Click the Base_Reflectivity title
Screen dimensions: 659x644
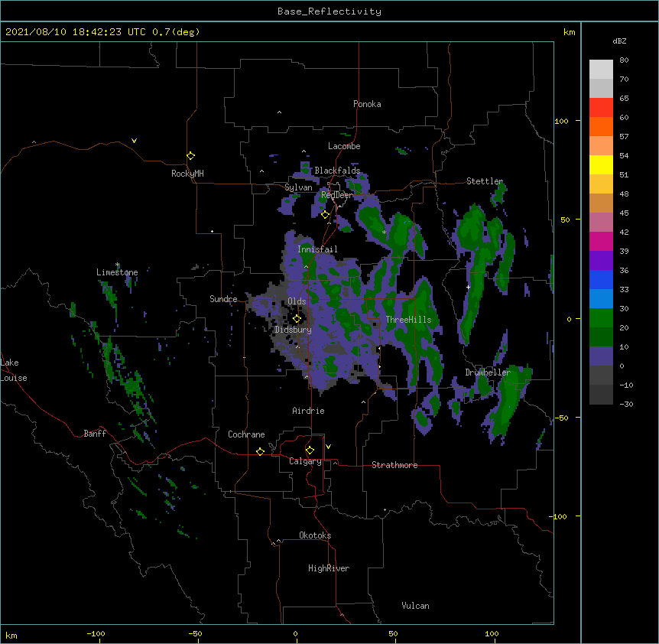point(329,11)
